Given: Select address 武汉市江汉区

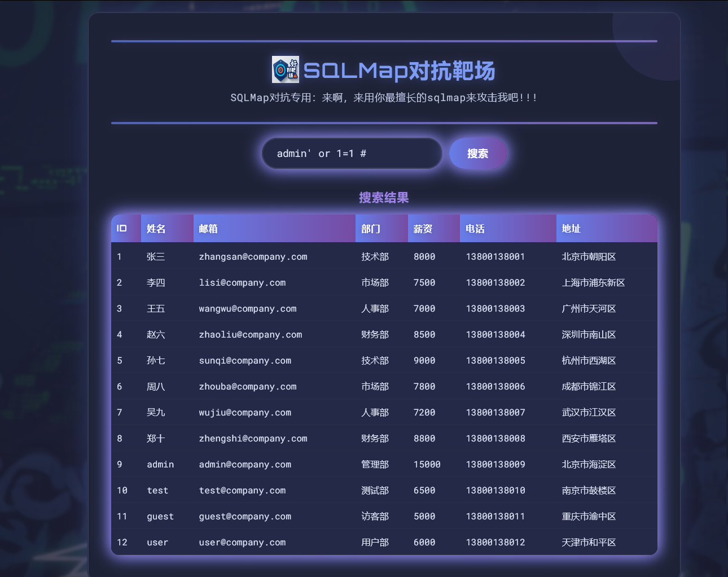Looking at the screenshot, I should pos(589,413).
